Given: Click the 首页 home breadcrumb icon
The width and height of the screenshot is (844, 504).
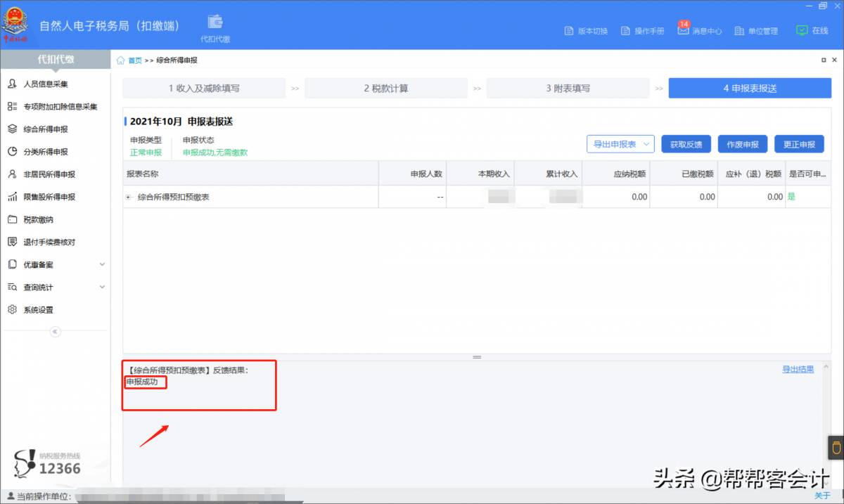Looking at the screenshot, I should (121, 60).
